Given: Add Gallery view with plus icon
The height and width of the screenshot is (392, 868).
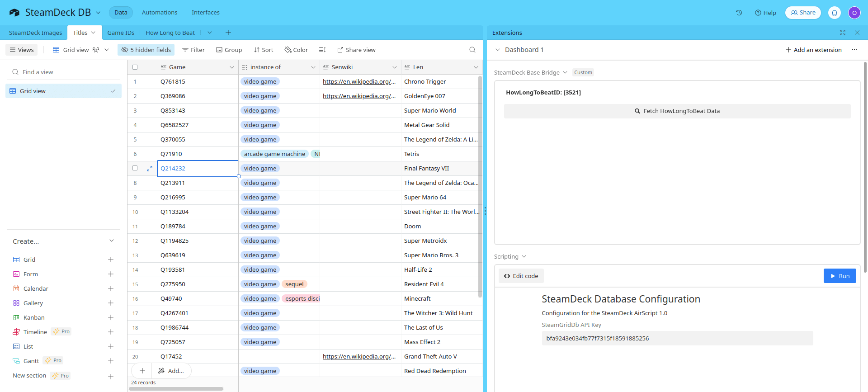Looking at the screenshot, I should (111, 303).
